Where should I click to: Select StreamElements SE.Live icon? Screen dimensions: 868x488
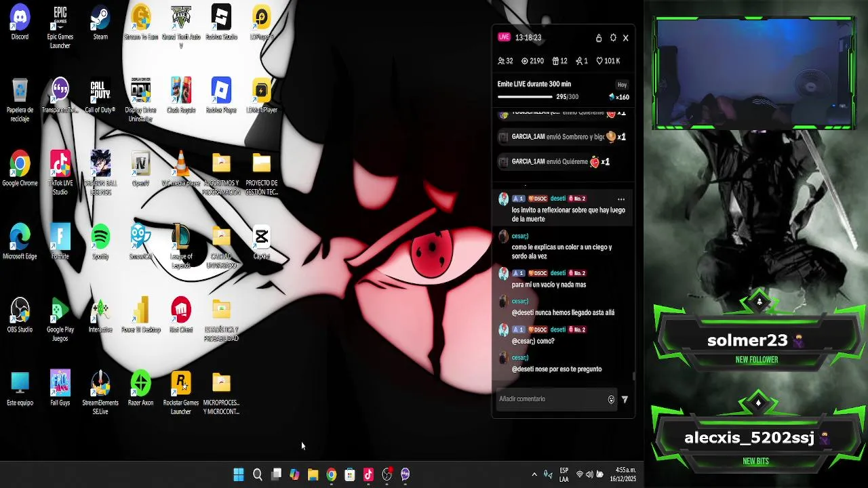pos(100,393)
